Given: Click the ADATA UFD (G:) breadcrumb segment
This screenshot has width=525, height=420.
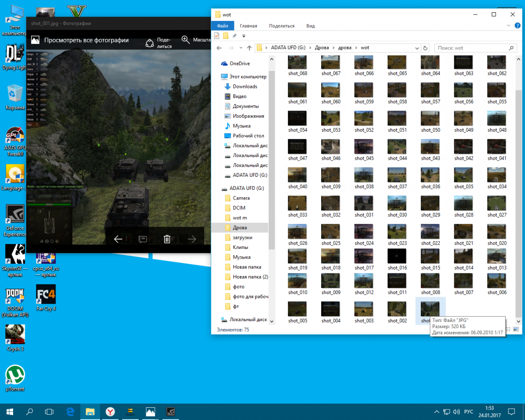Looking at the screenshot, I should (x=288, y=48).
